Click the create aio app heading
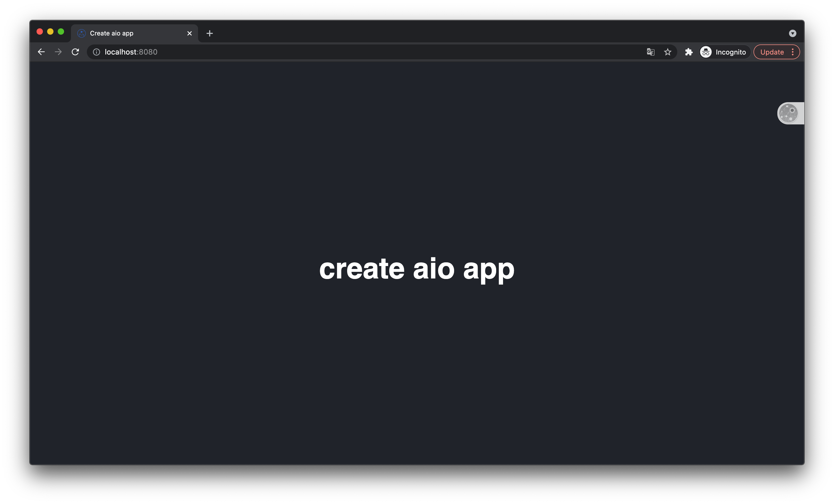Image resolution: width=834 pixels, height=504 pixels. (x=417, y=269)
